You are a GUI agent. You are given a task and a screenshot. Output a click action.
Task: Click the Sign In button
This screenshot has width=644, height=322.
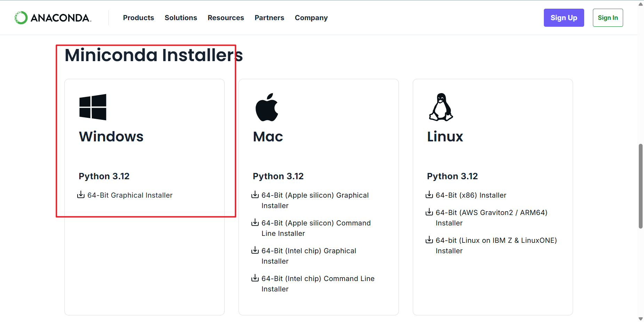(607, 18)
